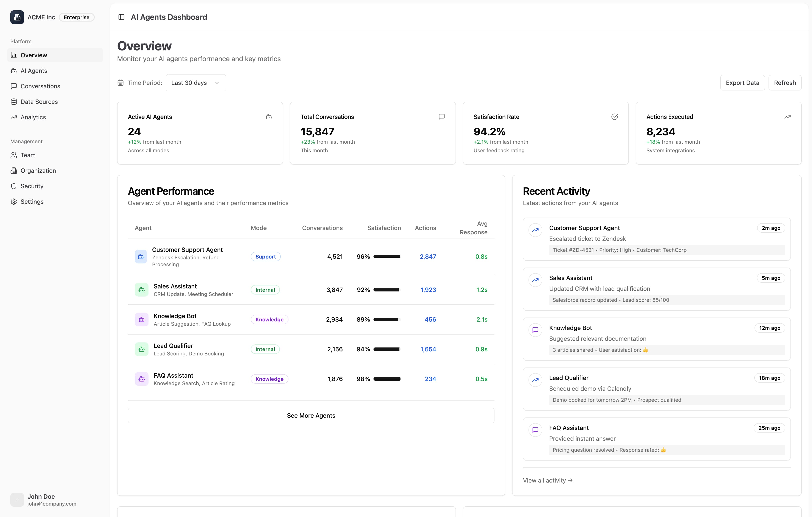Screen dimensions: 812x517
Task: Click the chat bubble icon in Total Conversations card
Action: tap(441, 117)
